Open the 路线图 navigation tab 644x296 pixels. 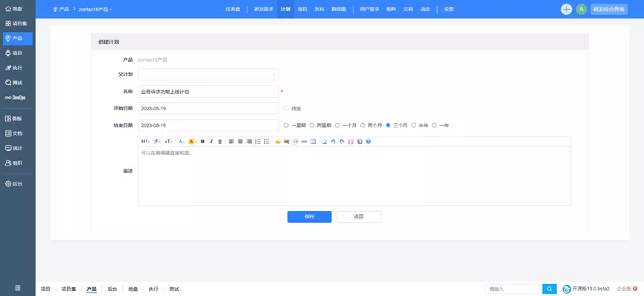point(339,9)
